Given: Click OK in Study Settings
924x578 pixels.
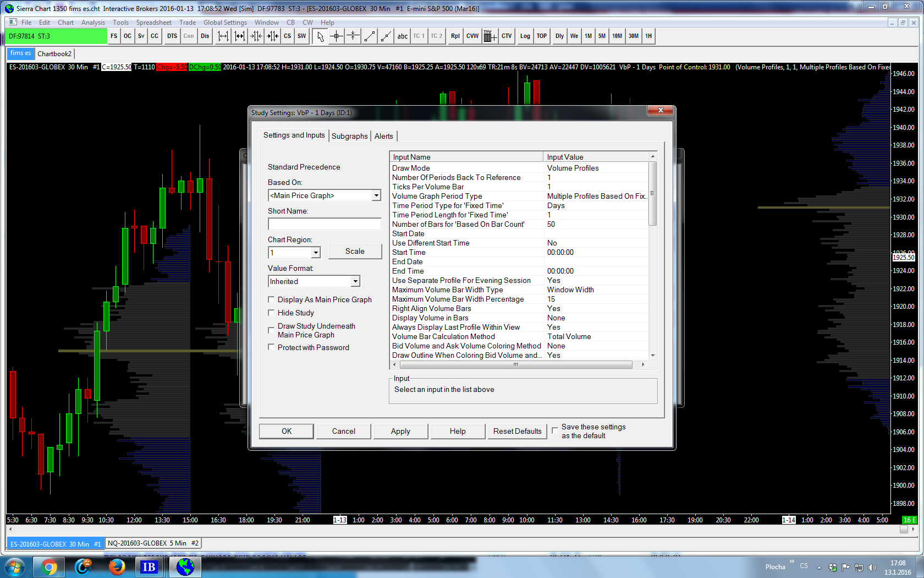Looking at the screenshot, I should click(287, 431).
